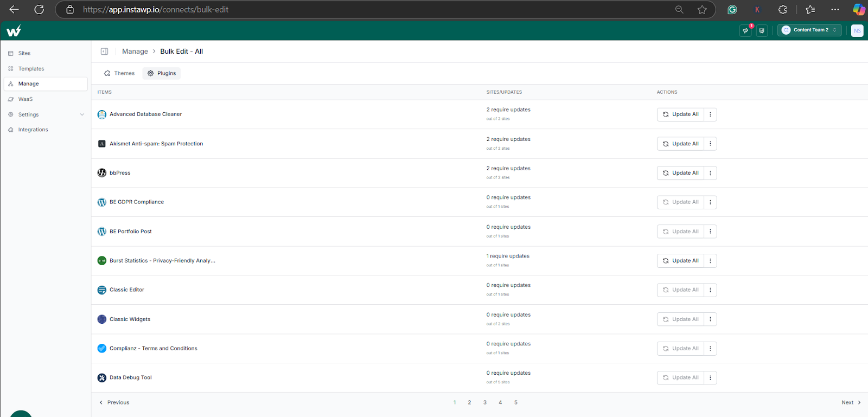
Task: Click '1 require updates' for Burst Statistics
Action: (508, 256)
